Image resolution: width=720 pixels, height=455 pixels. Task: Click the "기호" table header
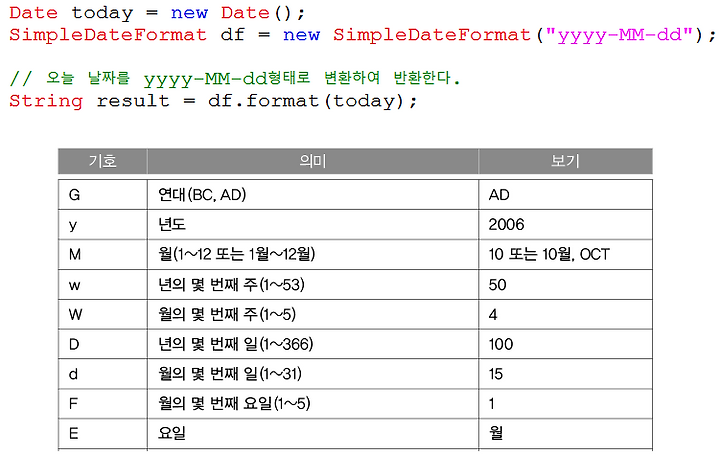(102, 161)
